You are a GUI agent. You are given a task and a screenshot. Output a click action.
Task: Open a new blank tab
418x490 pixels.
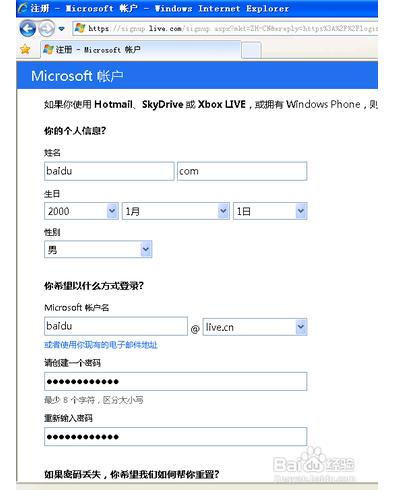coord(251,50)
